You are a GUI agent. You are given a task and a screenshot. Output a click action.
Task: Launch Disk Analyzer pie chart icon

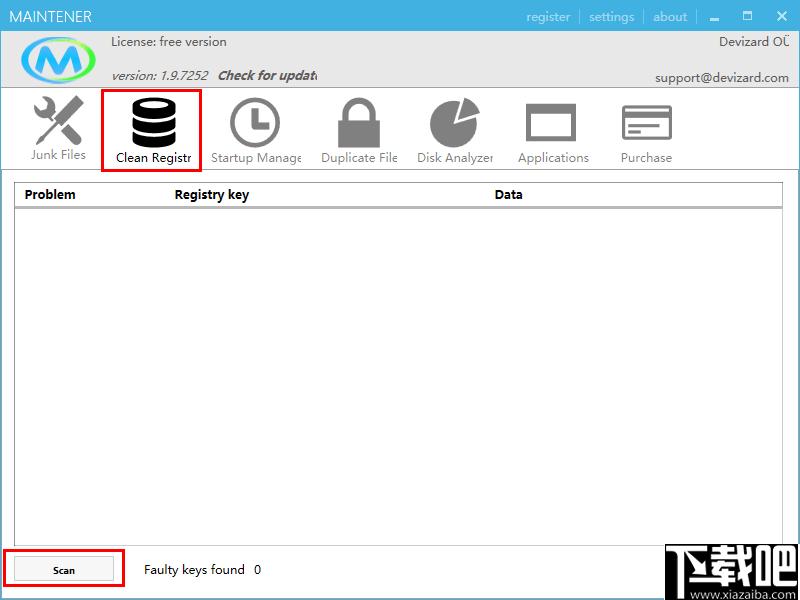(455, 122)
